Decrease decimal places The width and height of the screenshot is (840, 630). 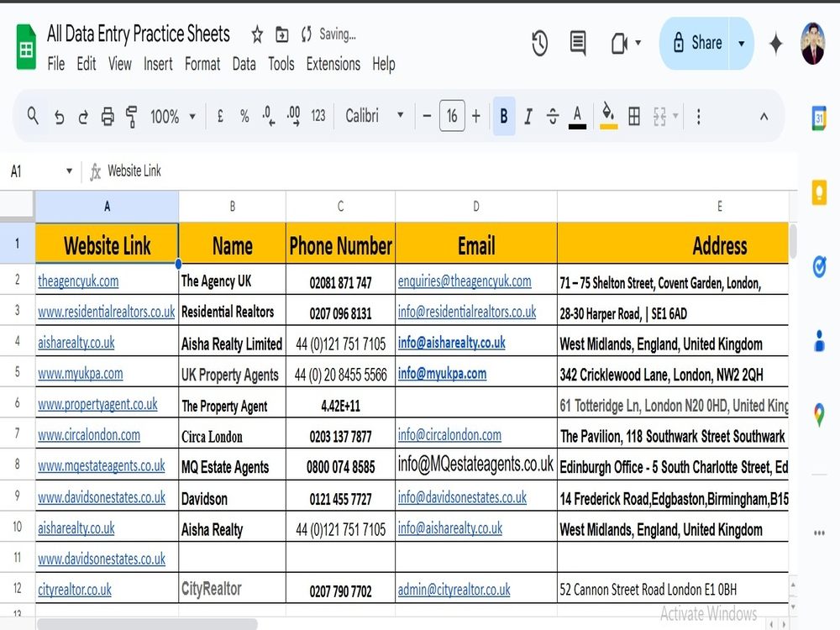[269, 116]
